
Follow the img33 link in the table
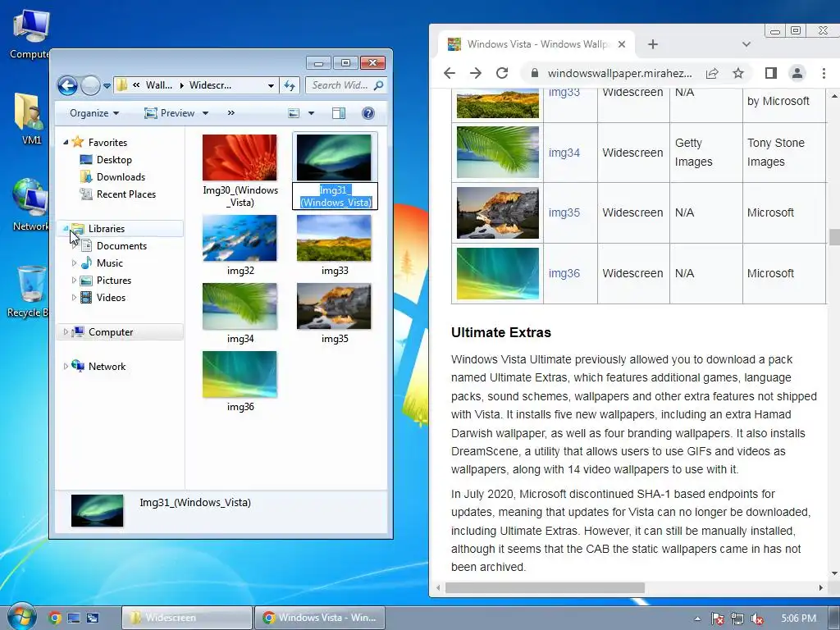tap(564, 93)
